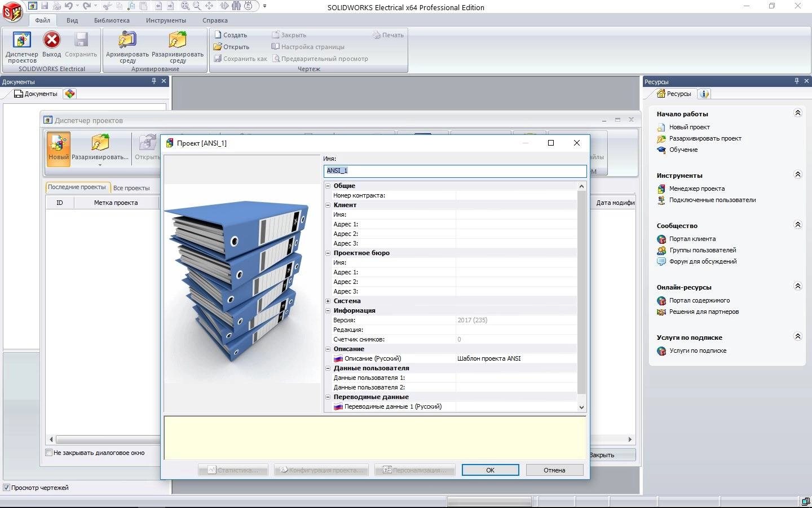Collapse the Сообщество section chevron
Screen dimensions: 812x508
(797, 225)
